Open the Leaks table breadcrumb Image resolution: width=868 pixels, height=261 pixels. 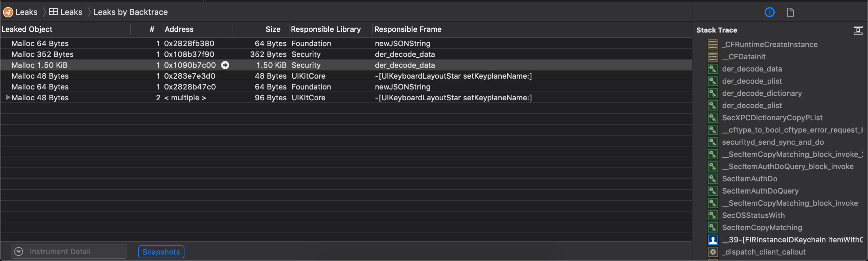coord(65,12)
